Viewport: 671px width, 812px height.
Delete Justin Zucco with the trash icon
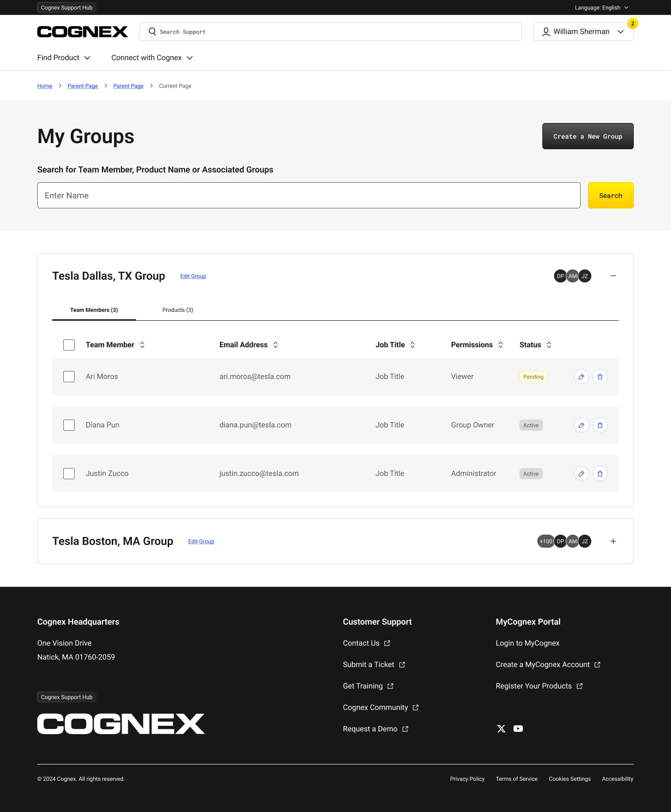(x=600, y=474)
